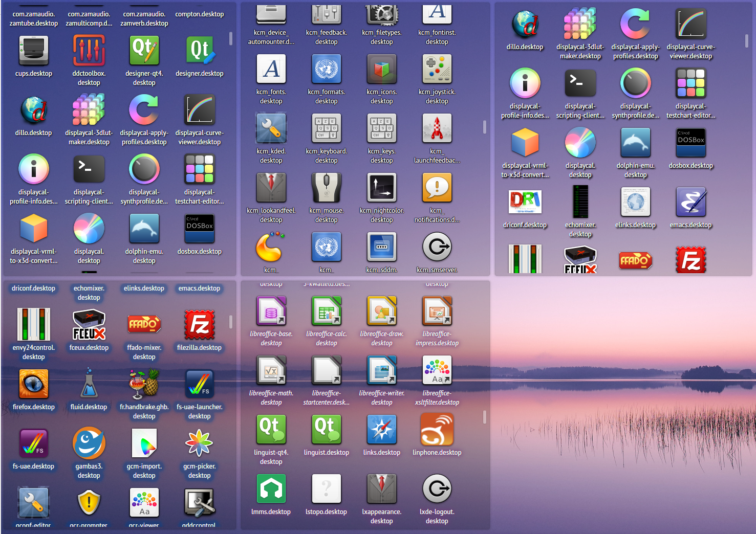Image resolution: width=756 pixels, height=534 pixels.
Task: Click scrollbar of the libreoffice icons panel
Action: [x=485, y=417]
